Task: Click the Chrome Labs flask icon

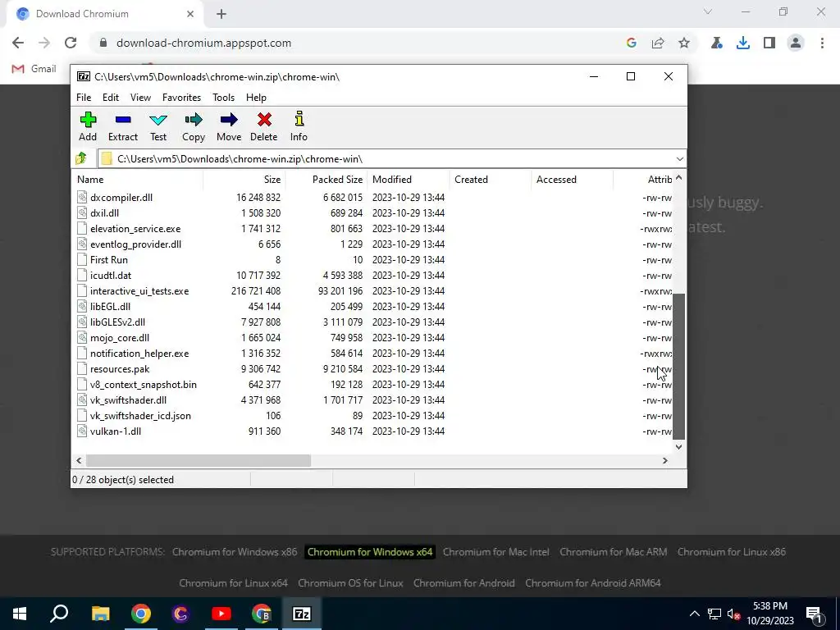Action: (716, 43)
